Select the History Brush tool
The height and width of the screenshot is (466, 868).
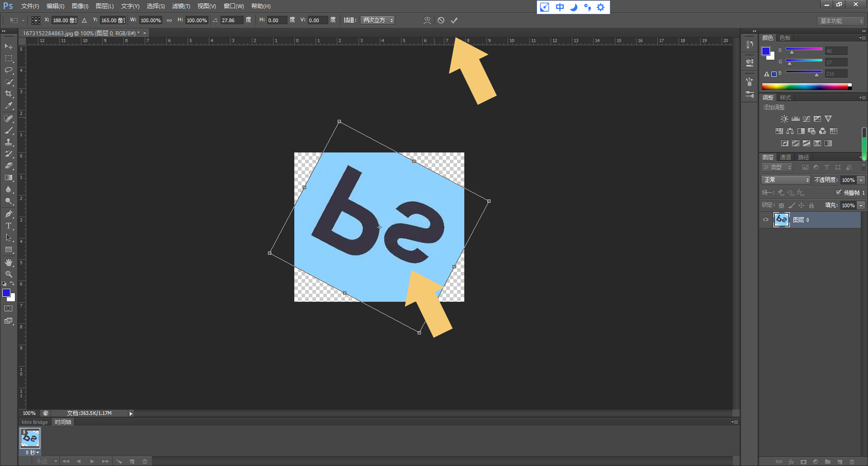9,154
